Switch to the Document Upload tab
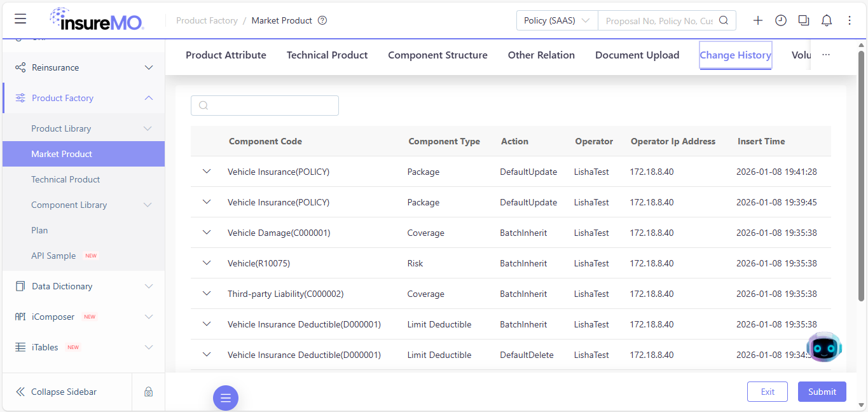The width and height of the screenshot is (868, 412). pos(637,55)
